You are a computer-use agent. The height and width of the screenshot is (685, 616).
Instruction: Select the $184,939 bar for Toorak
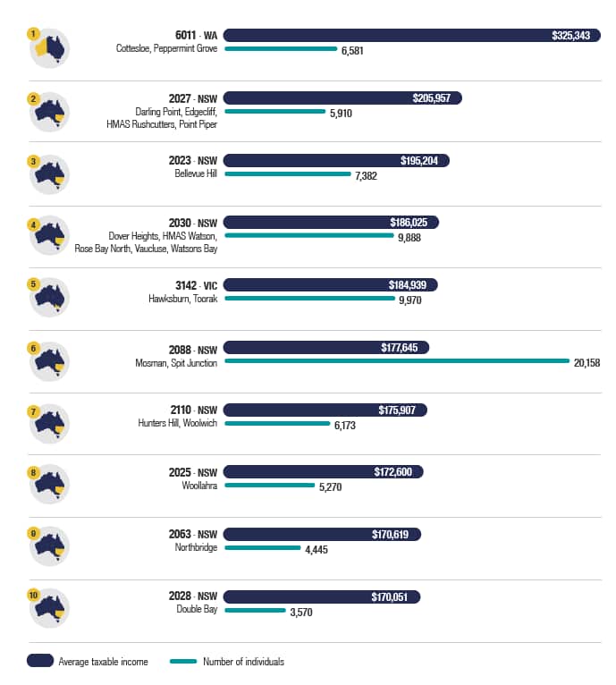tap(330, 285)
